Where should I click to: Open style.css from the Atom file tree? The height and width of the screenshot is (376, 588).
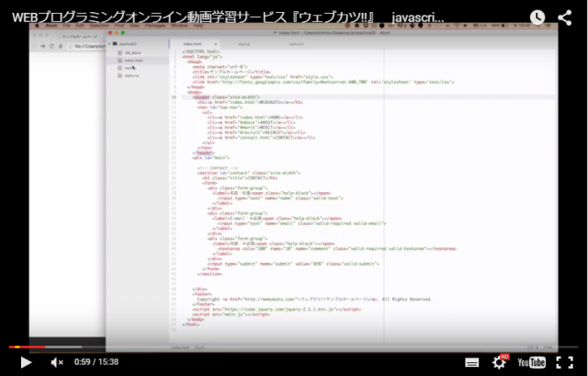click(131, 75)
